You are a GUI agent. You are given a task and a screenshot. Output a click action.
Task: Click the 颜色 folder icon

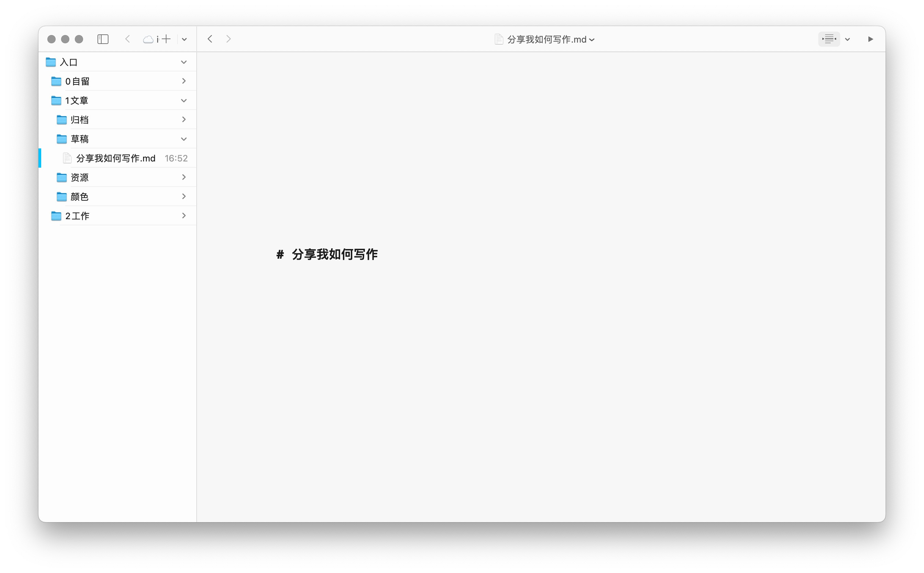click(61, 197)
